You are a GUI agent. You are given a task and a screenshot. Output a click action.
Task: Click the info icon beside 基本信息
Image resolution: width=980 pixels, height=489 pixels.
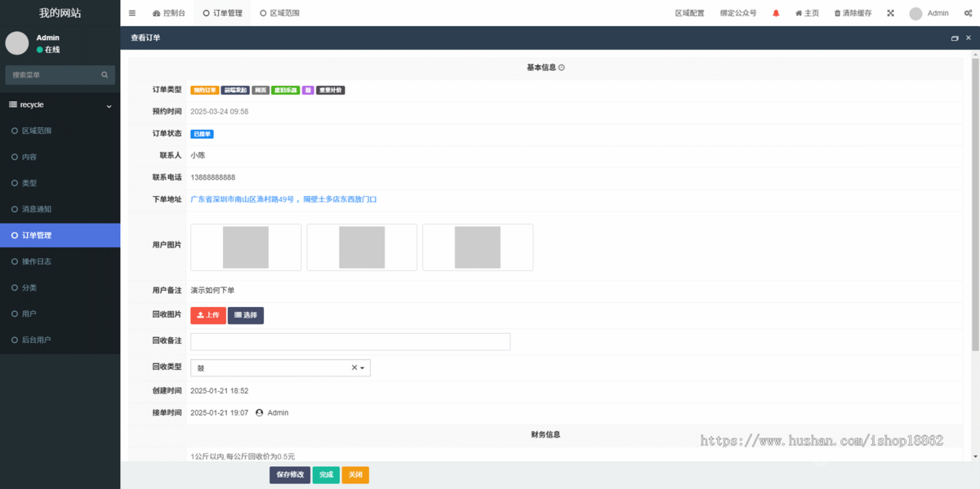[x=562, y=68]
